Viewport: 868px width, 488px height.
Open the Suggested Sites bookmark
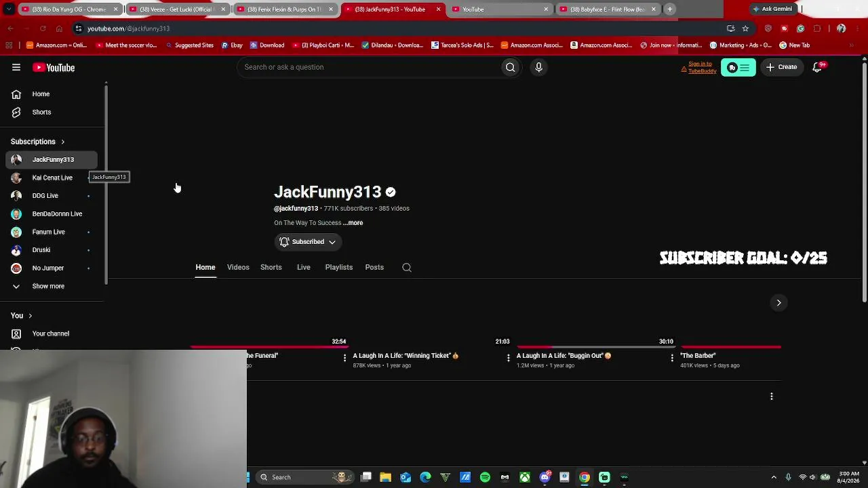click(189, 45)
